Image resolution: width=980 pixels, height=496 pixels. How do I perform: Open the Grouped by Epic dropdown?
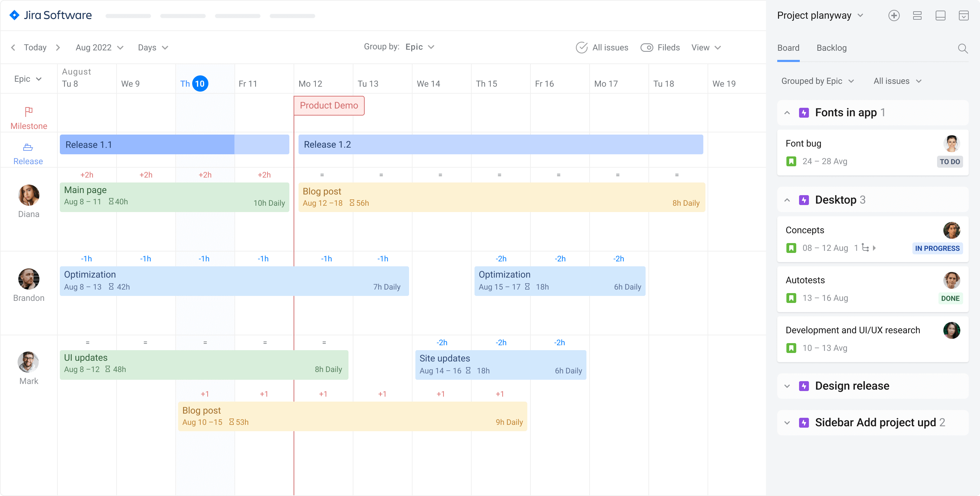click(817, 81)
